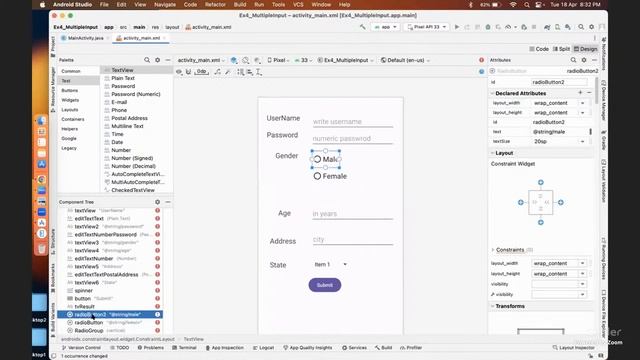Toggle autoconnect magnet icon
The image size is (640, 360).
pos(188,72)
